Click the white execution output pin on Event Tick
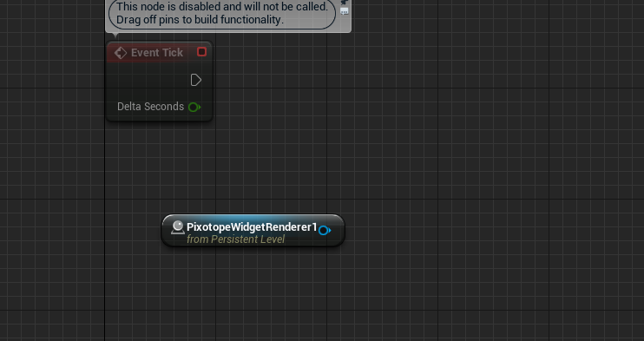The width and height of the screenshot is (644, 341). 196,80
